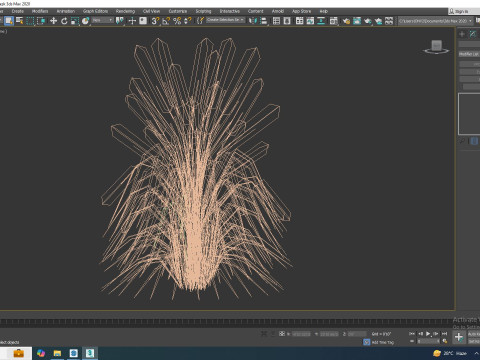Screen dimensions: 480x360
Task: Open the reference coordinate system dropdown
Action: (103, 20)
